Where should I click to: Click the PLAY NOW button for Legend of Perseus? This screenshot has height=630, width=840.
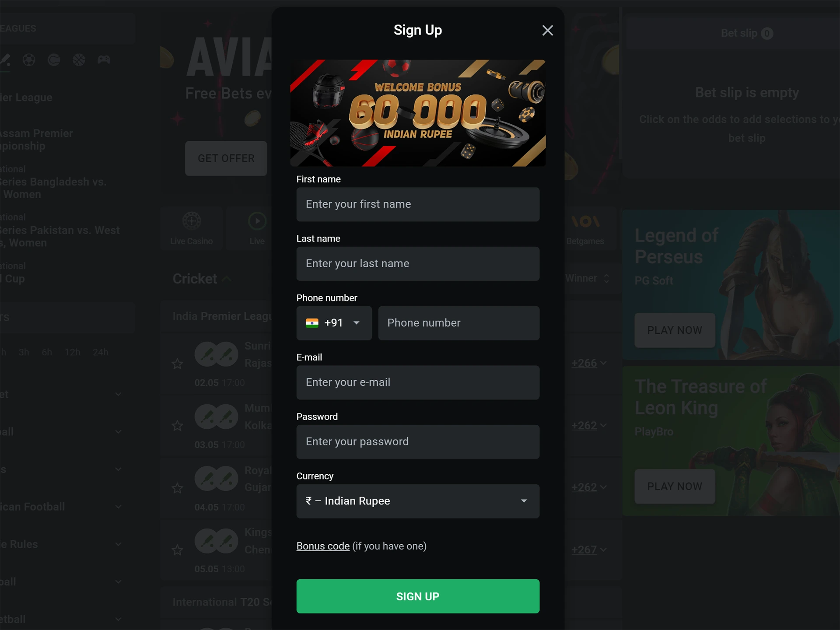675,329
